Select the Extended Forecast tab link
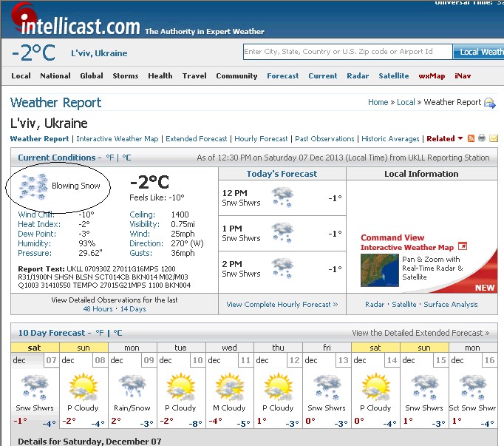 click(196, 138)
